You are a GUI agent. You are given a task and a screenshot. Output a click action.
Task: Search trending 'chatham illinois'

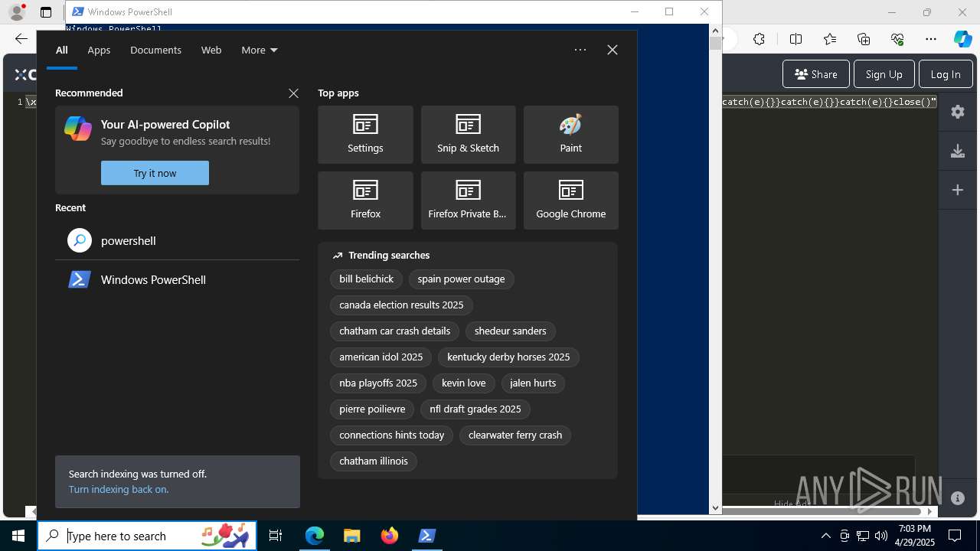point(374,461)
